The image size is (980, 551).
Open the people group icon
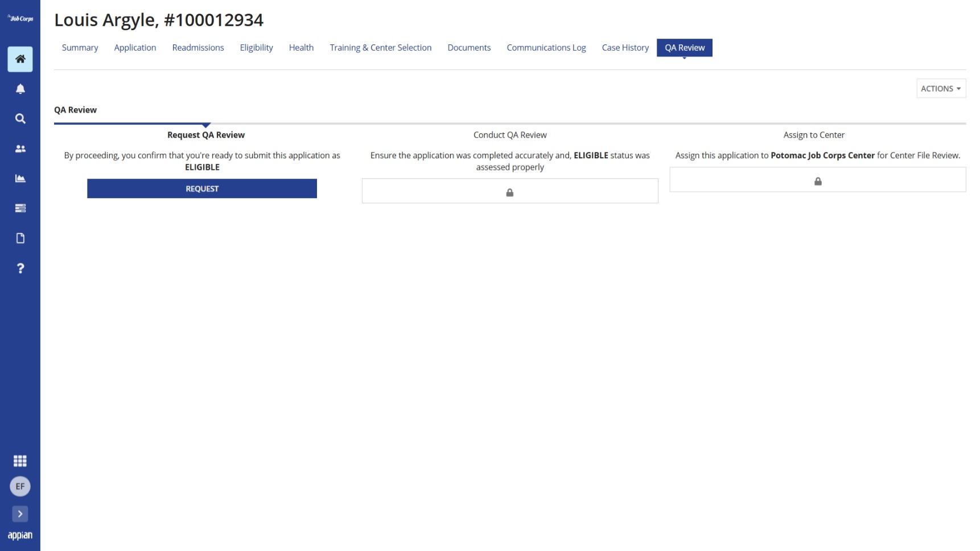pyautogui.click(x=20, y=149)
